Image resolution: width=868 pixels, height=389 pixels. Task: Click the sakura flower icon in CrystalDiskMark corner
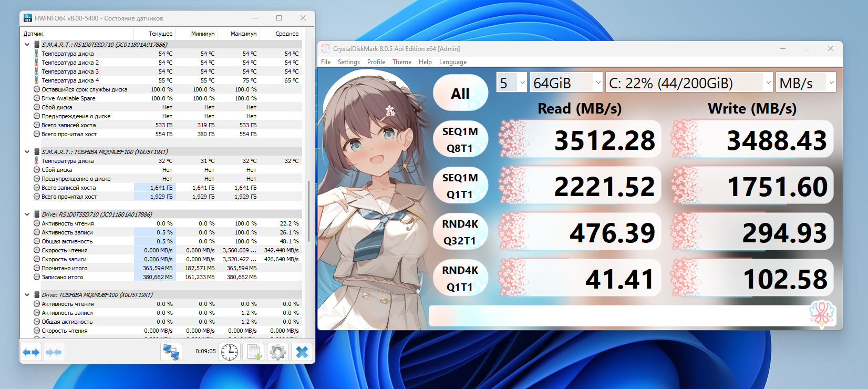point(822,313)
